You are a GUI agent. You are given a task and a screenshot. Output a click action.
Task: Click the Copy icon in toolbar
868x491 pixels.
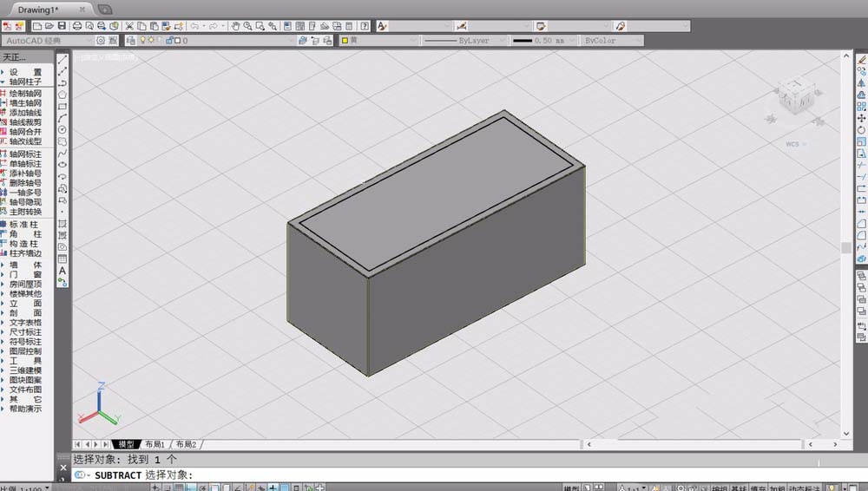pyautogui.click(x=141, y=26)
